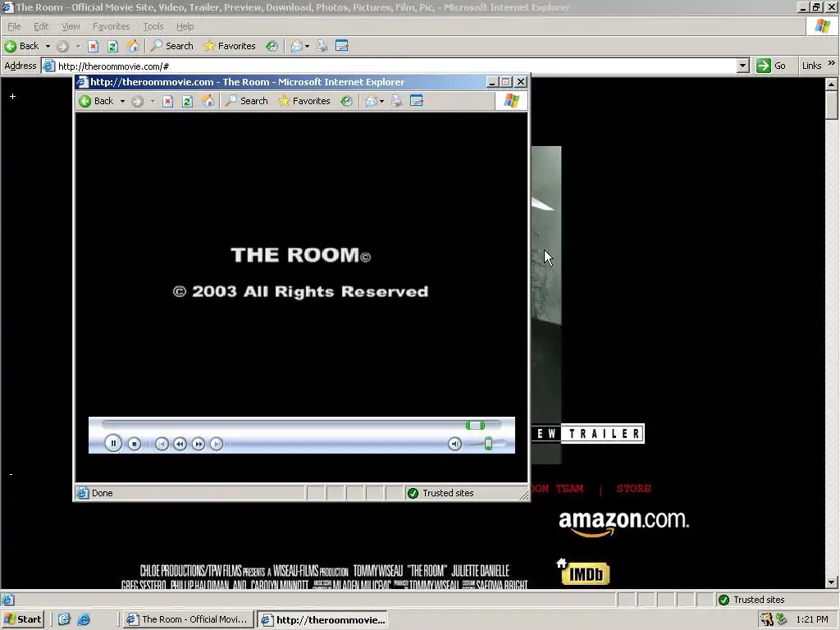Rewind the trailer video
Image resolution: width=840 pixels, height=630 pixels.
click(x=180, y=444)
